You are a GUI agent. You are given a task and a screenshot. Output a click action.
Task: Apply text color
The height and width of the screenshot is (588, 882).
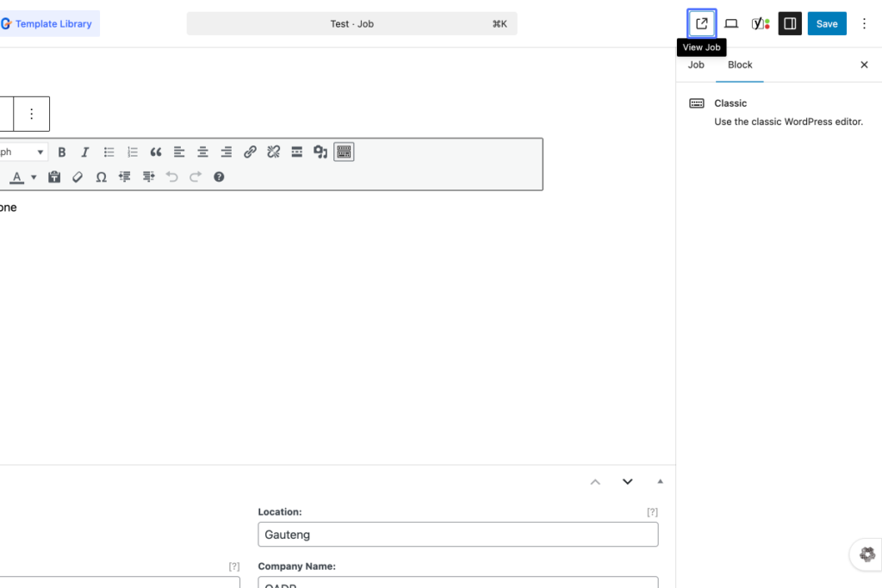pos(17,177)
